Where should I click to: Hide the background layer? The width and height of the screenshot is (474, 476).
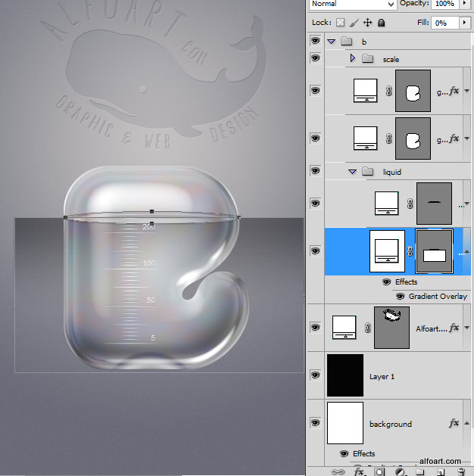[x=315, y=423]
